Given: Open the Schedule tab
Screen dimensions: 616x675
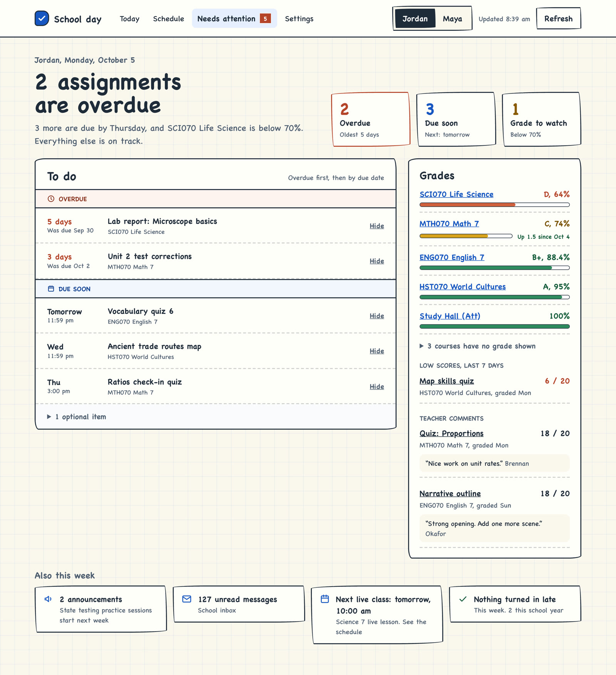Looking at the screenshot, I should tap(169, 18).
